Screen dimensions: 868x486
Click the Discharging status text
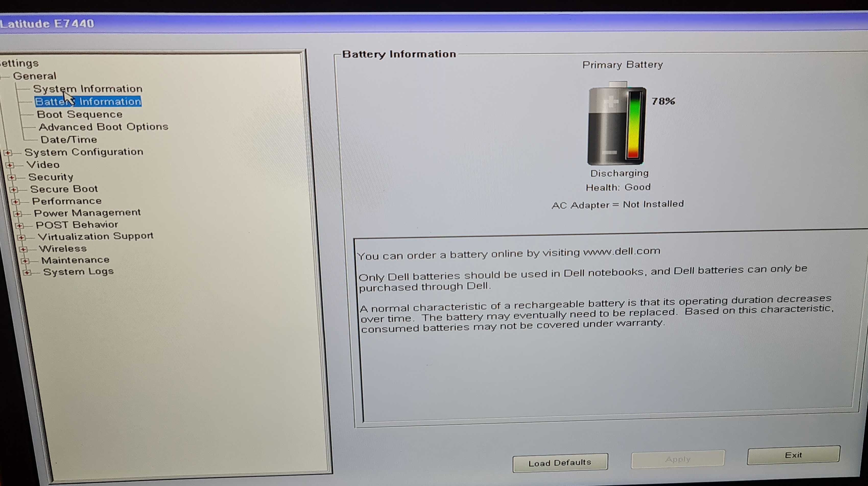[619, 173]
